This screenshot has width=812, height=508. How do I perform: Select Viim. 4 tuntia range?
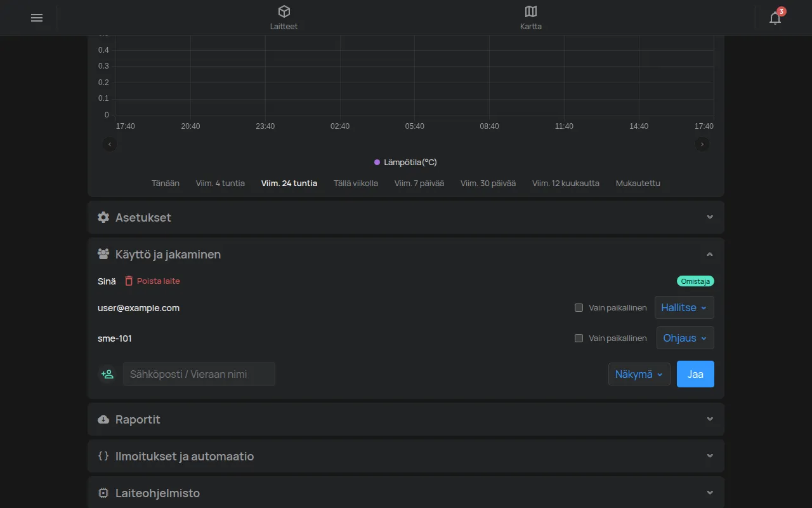[x=220, y=184]
